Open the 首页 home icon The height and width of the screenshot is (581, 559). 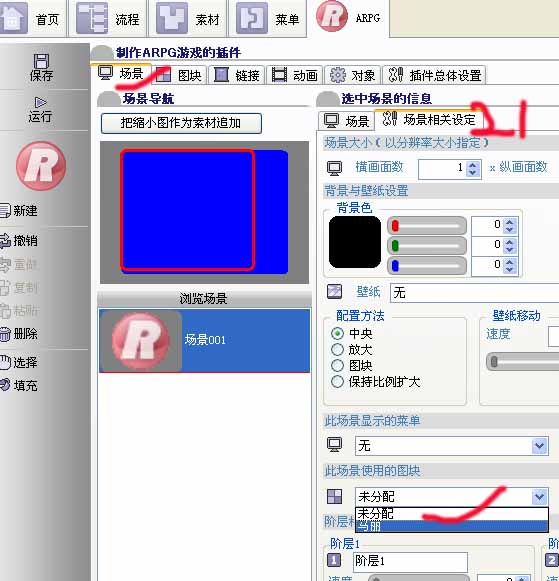click(13, 18)
